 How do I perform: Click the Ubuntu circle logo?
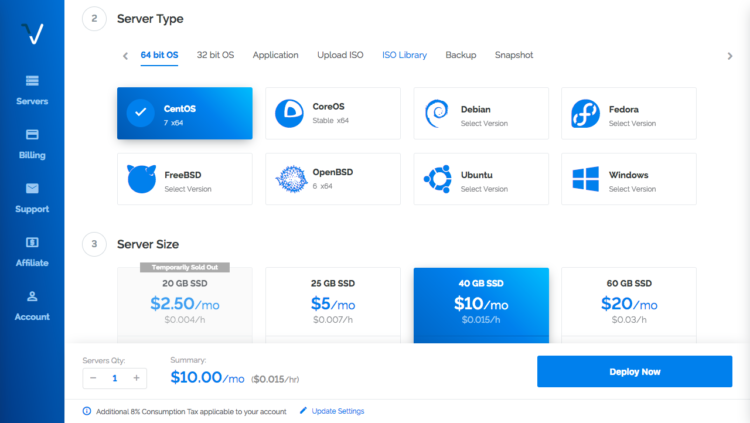pyautogui.click(x=438, y=179)
